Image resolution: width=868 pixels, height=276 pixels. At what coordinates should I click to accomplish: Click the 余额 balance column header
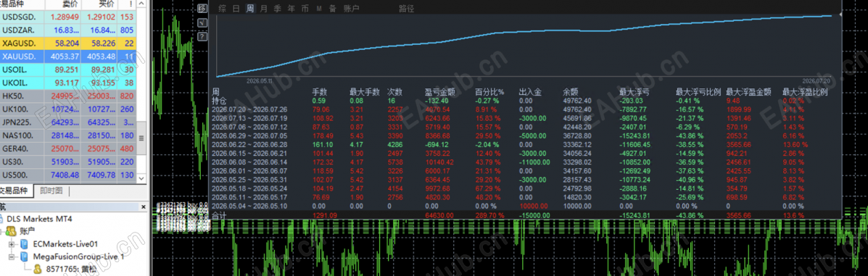pos(570,93)
